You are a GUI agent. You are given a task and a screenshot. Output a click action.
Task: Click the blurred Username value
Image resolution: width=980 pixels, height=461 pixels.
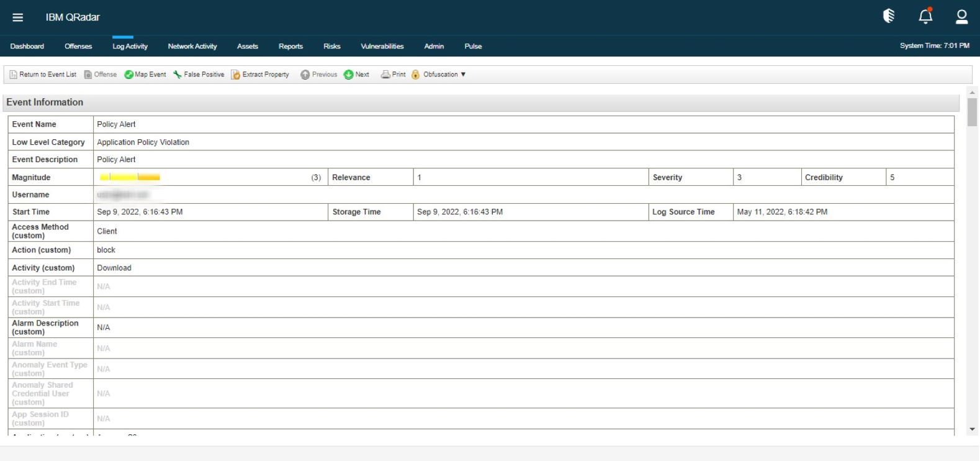[123, 195]
